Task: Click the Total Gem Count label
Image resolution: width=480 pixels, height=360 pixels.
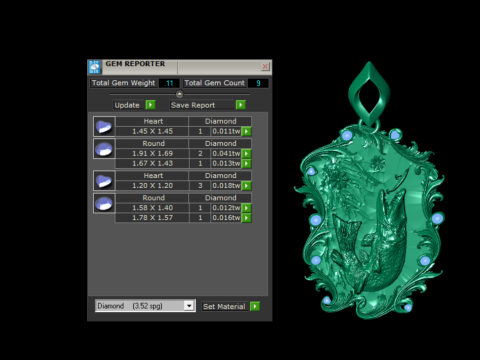Action: pos(214,83)
